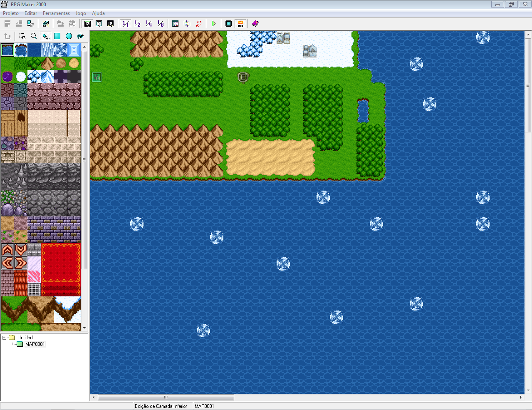Image resolution: width=532 pixels, height=410 pixels.
Task: Pick the brown mountain tile in the palette
Action: (x=47, y=63)
